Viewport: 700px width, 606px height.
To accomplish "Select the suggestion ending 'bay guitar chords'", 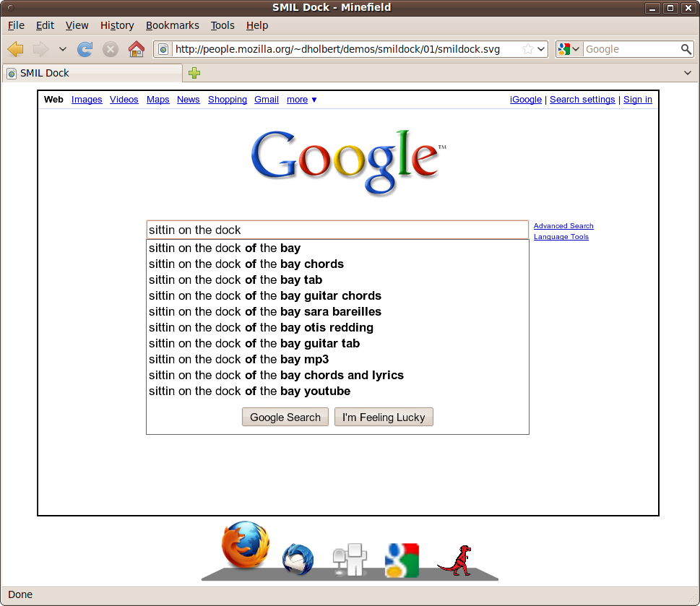I will click(337, 296).
